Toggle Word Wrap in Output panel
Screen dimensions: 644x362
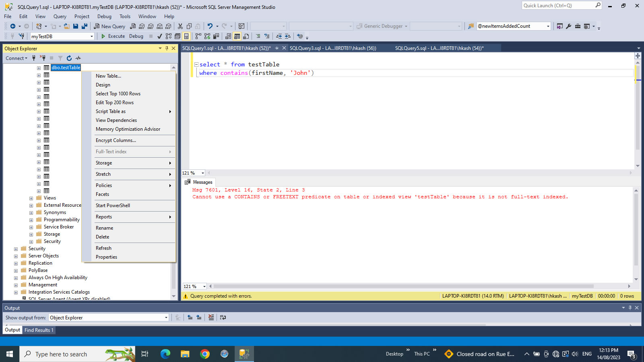(x=223, y=317)
